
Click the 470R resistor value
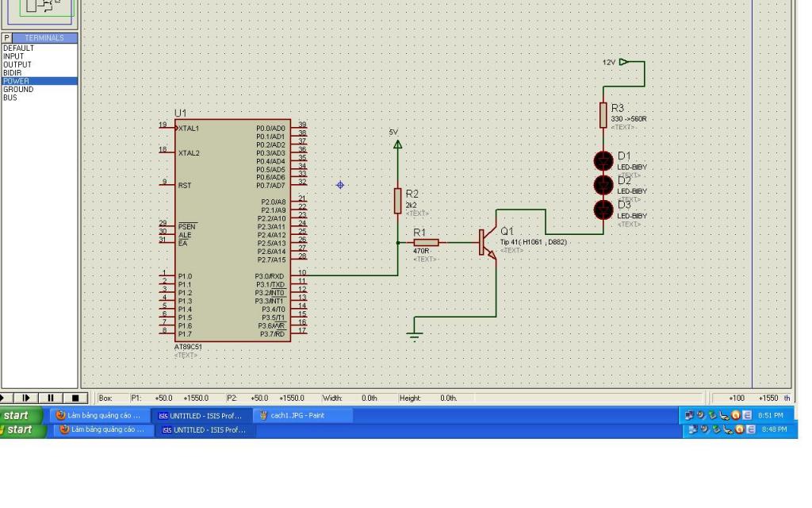(x=421, y=251)
